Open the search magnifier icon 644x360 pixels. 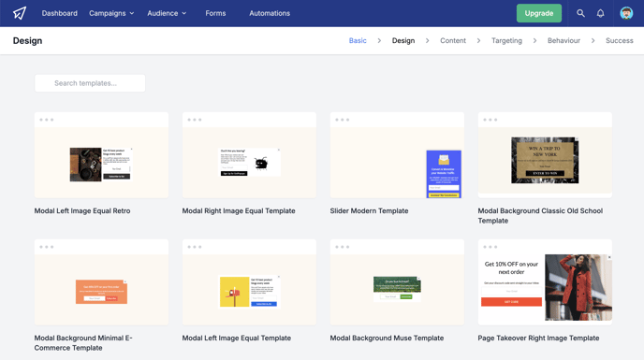pyautogui.click(x=580, y=13)
